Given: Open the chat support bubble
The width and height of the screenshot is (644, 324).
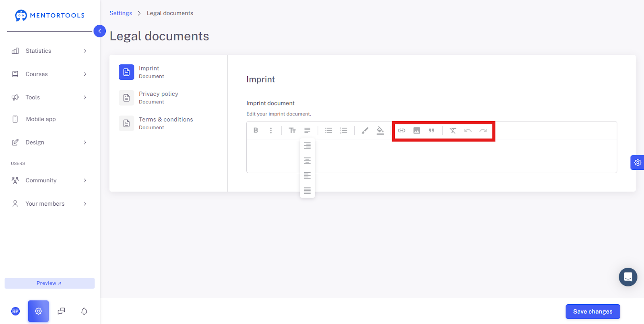Looking at the screenshot, I should tap(628, 277).
